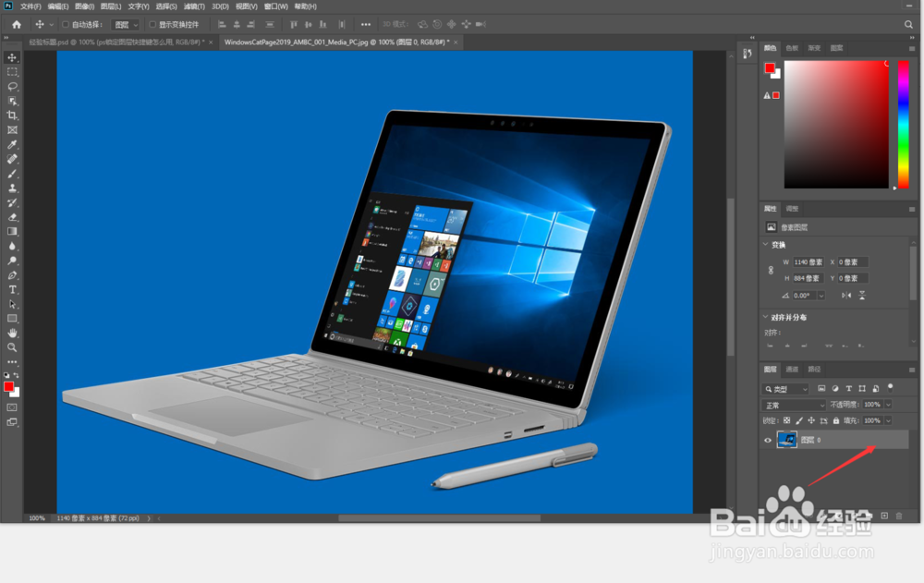Screen dimensions: 924x583
Task: Open the Move tool preset picker arrow
Action: (51, 24)
